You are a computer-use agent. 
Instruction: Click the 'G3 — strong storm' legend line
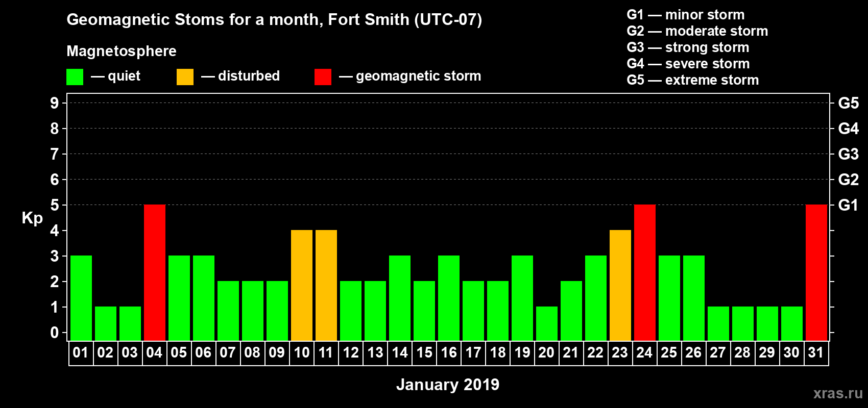(x=688, y=47)
